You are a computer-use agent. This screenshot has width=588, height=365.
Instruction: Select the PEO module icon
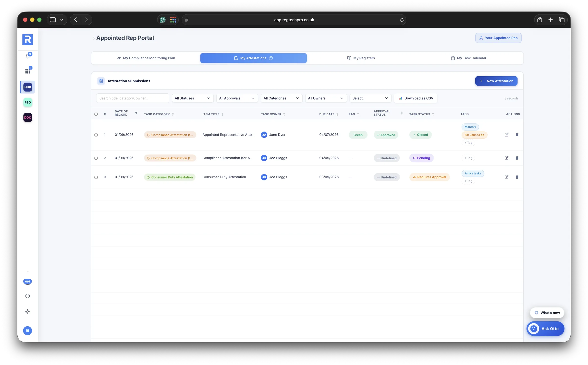[28, 102]
